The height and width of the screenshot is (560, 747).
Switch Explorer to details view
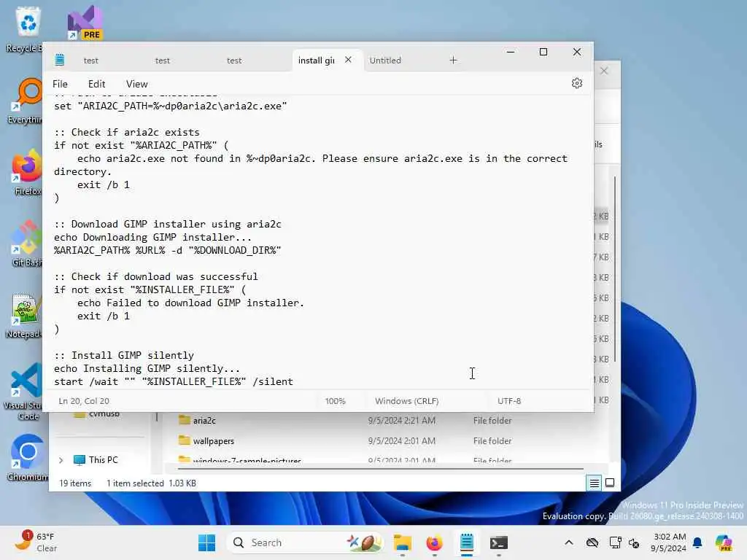coord(594,483)
